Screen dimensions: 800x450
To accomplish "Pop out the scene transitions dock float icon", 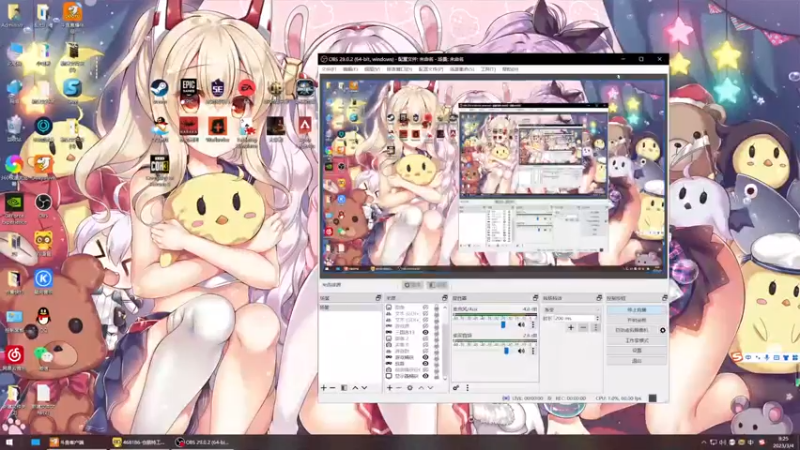I will click(599, 297).
